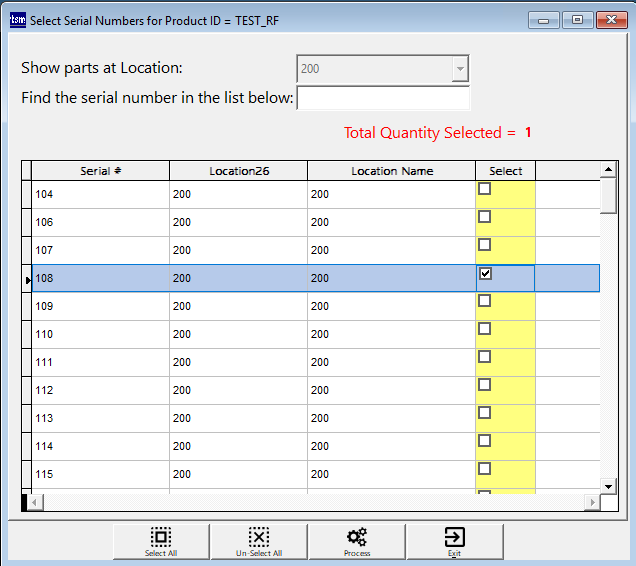Click the Location Name column header

coord(391,171)
